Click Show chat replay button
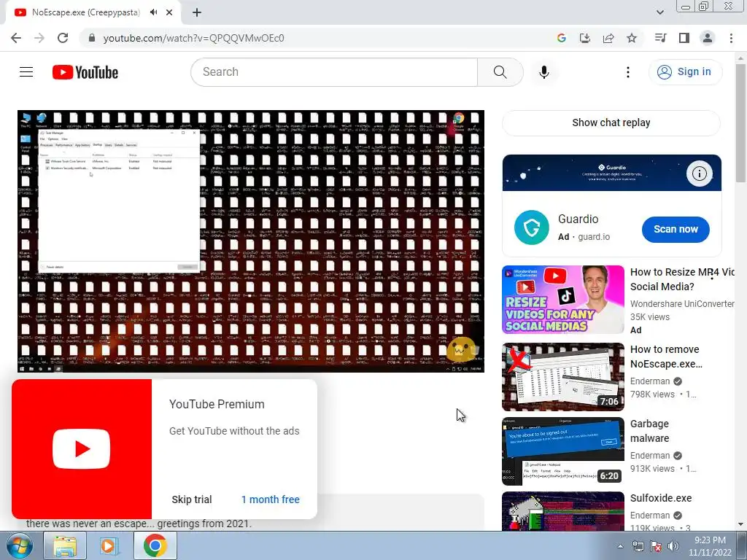The width and height of the screenshot is (747, 560). pos(611,122)
